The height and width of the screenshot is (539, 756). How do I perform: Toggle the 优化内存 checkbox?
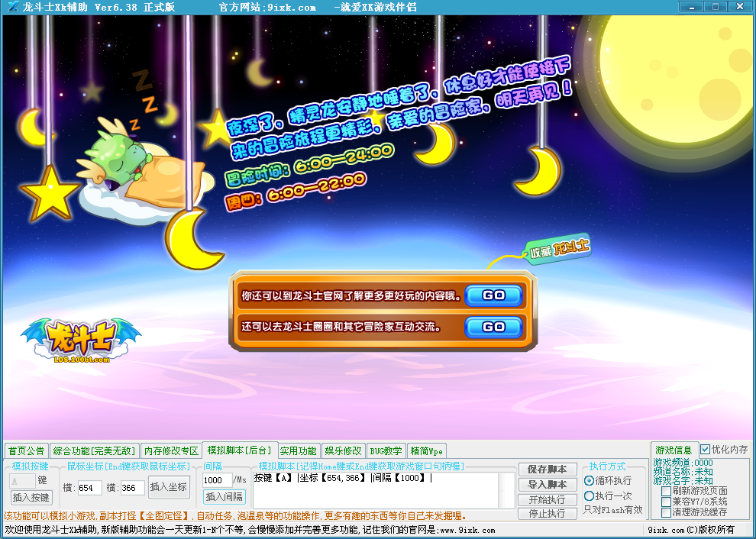(x=705, y=450)
